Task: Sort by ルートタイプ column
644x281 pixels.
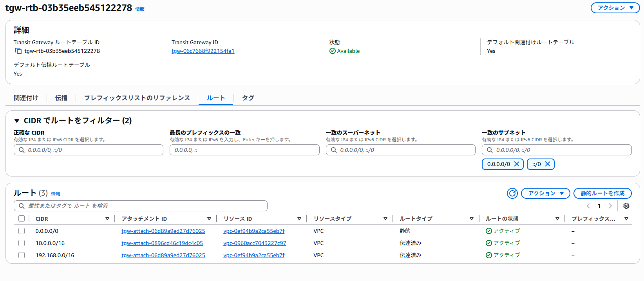Action: 472,219
